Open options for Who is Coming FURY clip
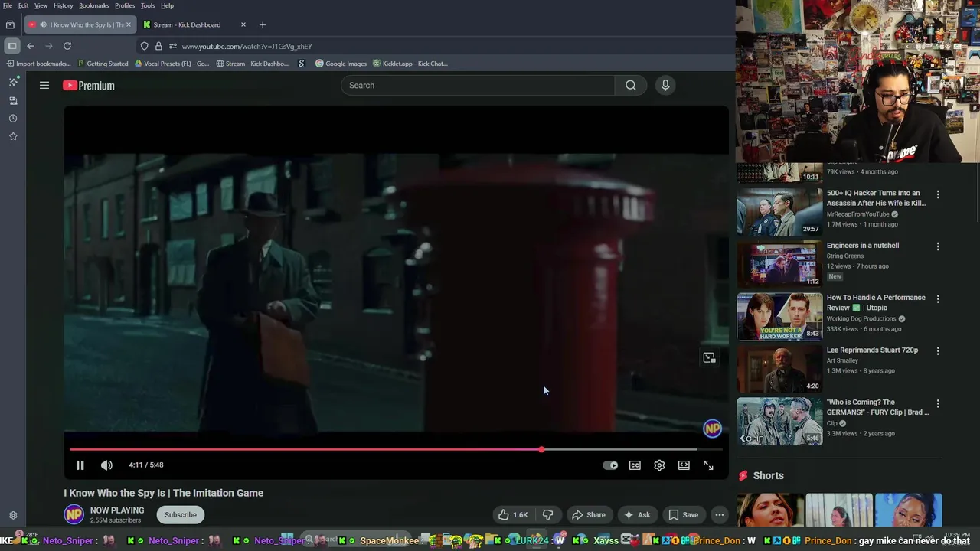This screenshot has width=980, height=551. [938, 403]
